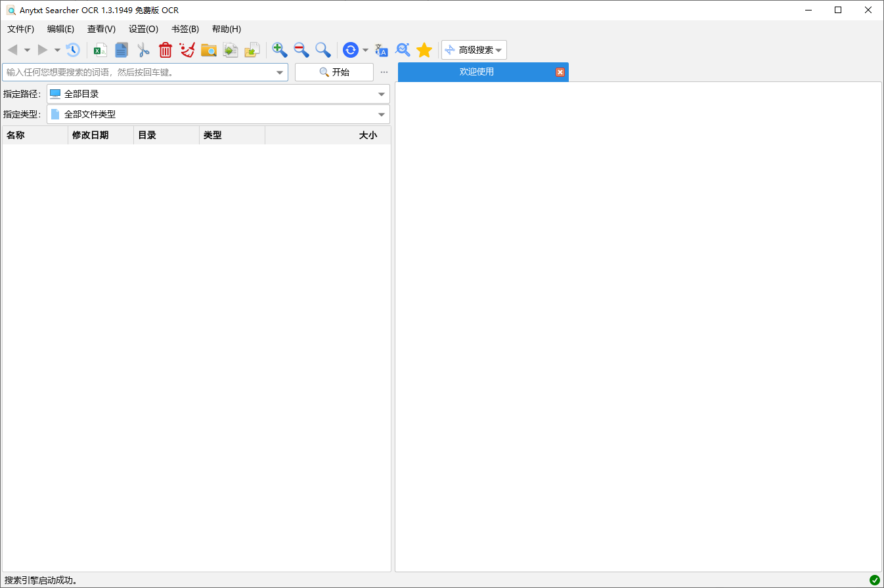Viewport: 884px width, 588px height.
Task: Click the red broom clean icon
Action: [187, 50]
